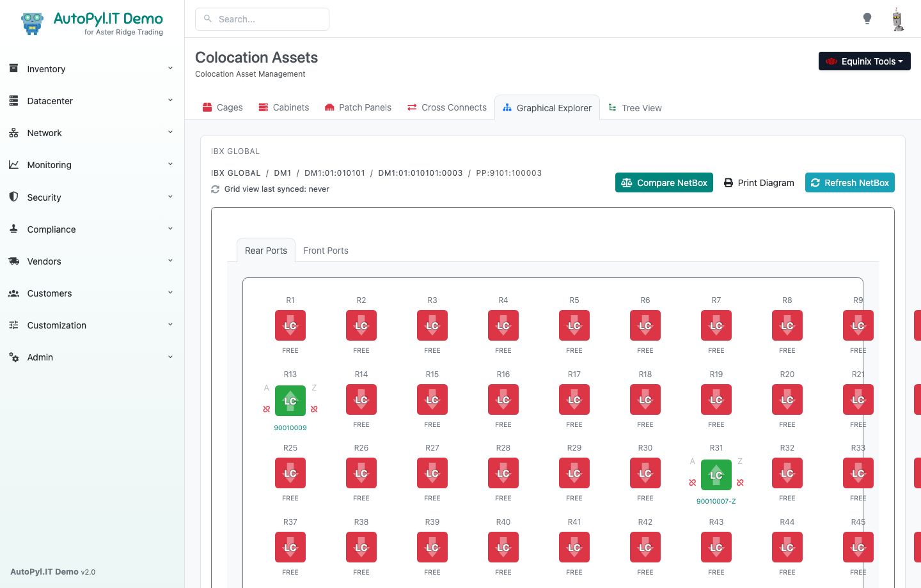Click the R37 port LC icon
Image resolution: width=921 pixels, height=588 pixels.
click(290, 547)
